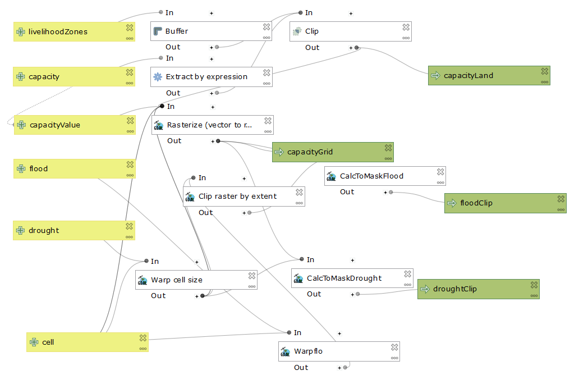Delete the flood input node
The height and width of the screenshot is (384, 588).
(x=130, y=164)
